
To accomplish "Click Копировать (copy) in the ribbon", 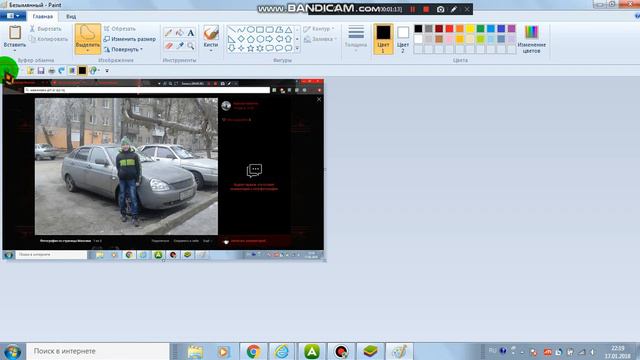I will point(49,39).
